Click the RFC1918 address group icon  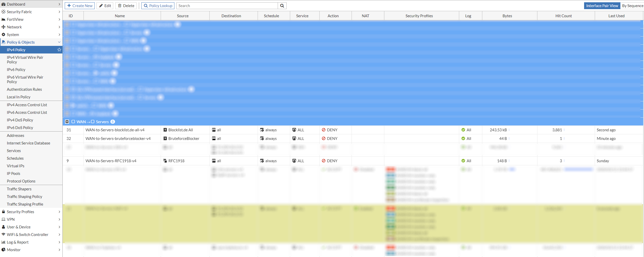[165, 161]
